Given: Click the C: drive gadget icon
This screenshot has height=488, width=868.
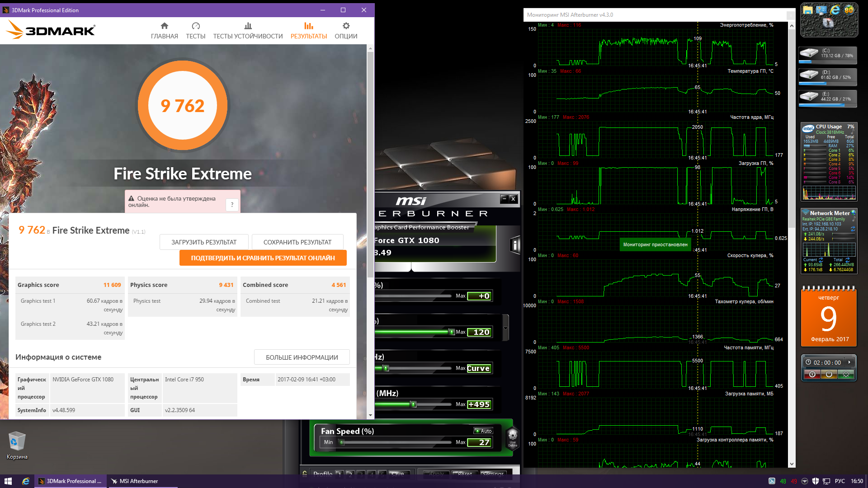Looking at the screenshot, I should pos(809,53).
